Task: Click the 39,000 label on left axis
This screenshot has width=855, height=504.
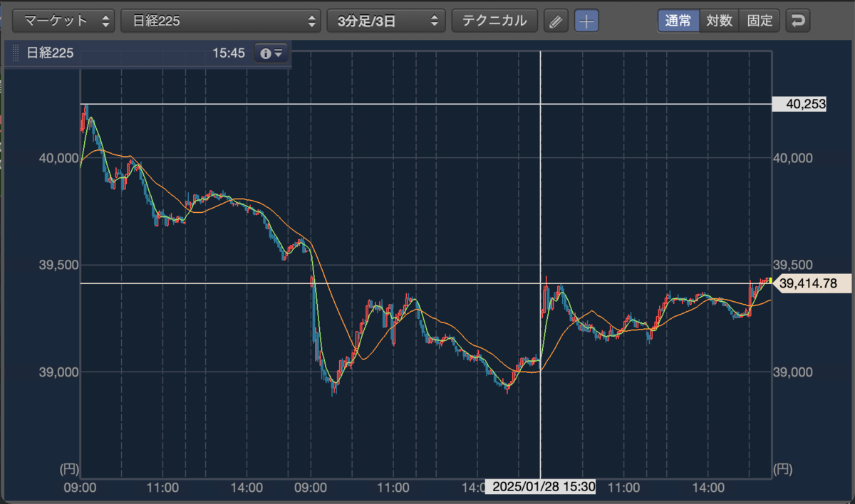Action: point(56,372)
